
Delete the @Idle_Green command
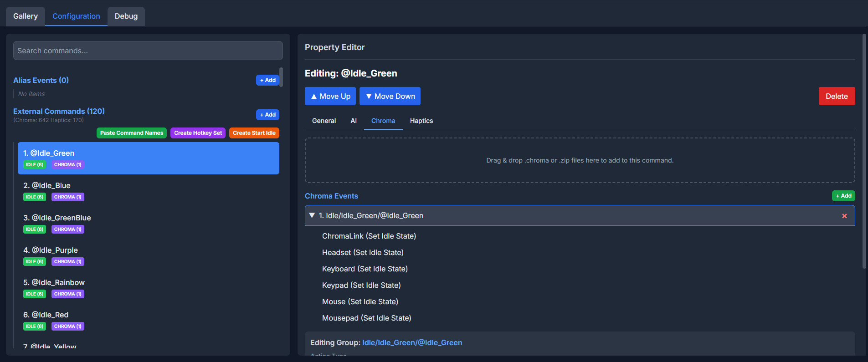tap(836, 96)
